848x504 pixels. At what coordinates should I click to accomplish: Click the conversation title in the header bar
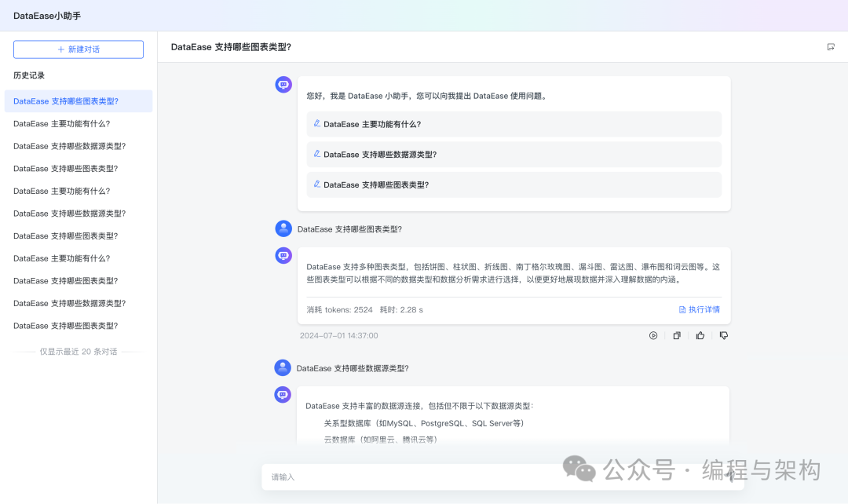coord(231,47)
